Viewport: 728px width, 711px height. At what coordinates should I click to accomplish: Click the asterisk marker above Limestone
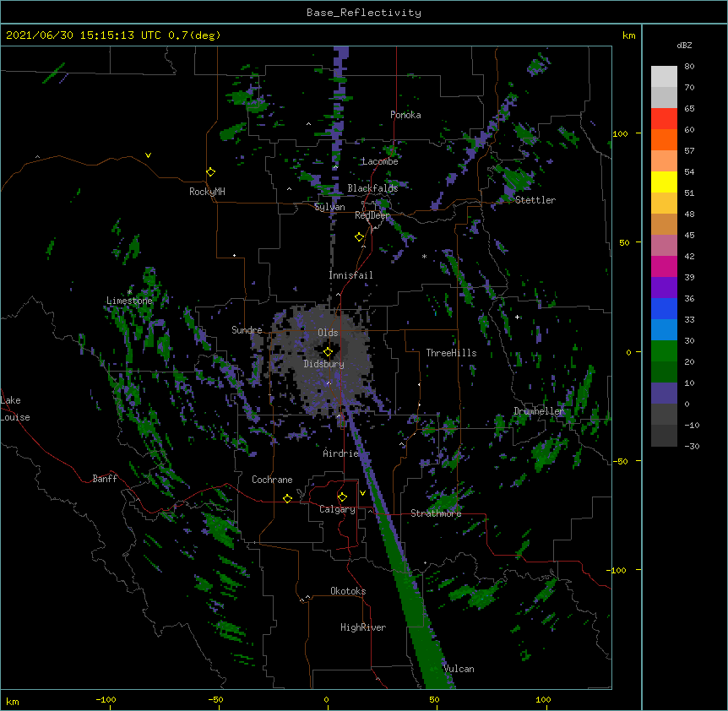(130, 292)
